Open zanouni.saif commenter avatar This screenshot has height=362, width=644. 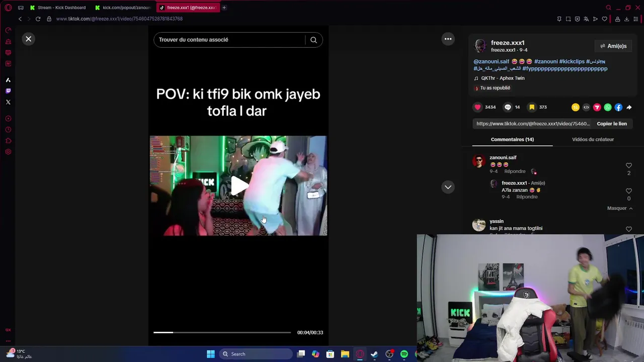479,161
